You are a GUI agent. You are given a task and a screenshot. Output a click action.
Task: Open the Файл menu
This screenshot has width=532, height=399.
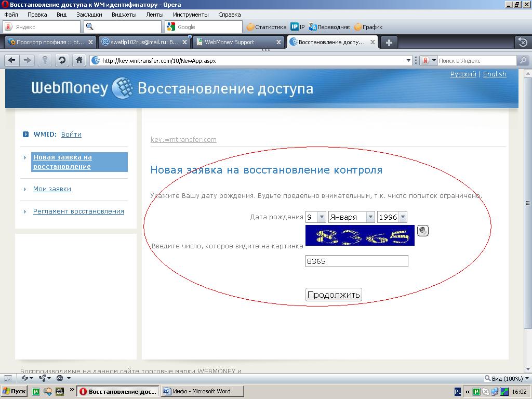tap(11, 15)
